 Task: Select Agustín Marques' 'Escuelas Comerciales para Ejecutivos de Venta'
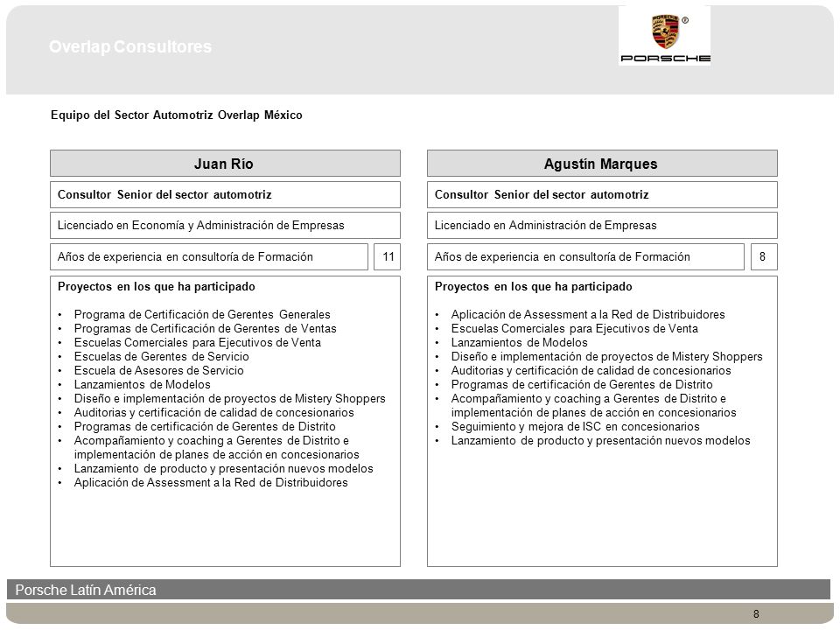click(x=574, y=328)
